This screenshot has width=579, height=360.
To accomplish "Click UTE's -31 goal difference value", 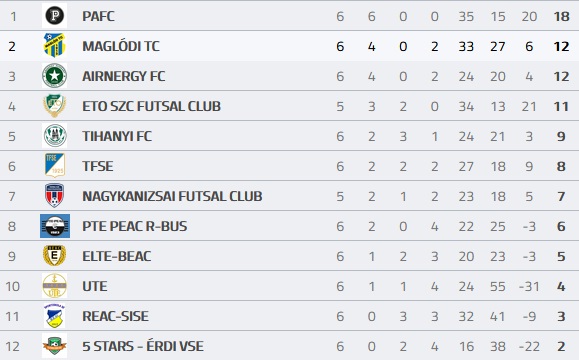I will click(529, 286).
